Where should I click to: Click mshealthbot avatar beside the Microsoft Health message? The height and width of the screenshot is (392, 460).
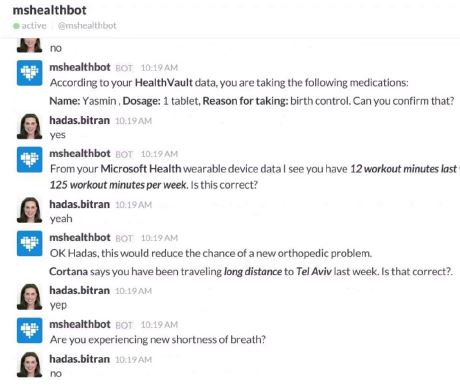[x=30, y=160]
